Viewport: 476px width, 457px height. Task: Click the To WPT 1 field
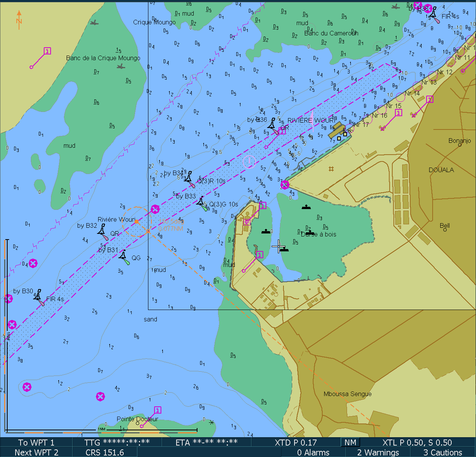(37, 443)
